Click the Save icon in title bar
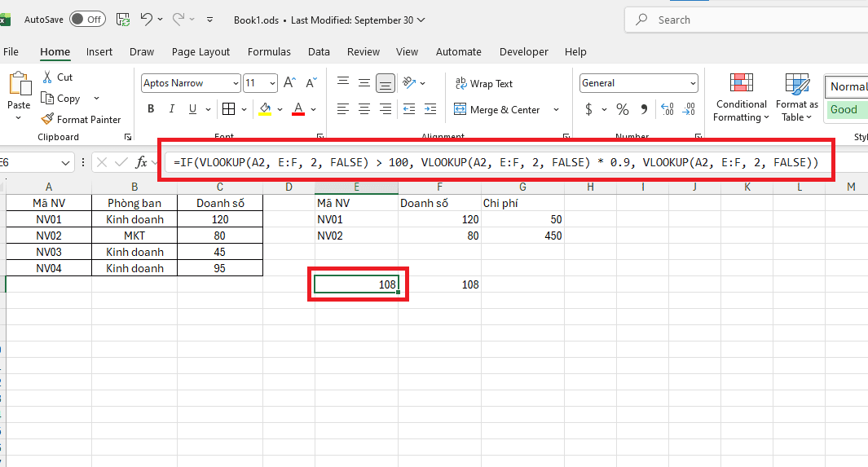868x467 pixels. [123, 20]
